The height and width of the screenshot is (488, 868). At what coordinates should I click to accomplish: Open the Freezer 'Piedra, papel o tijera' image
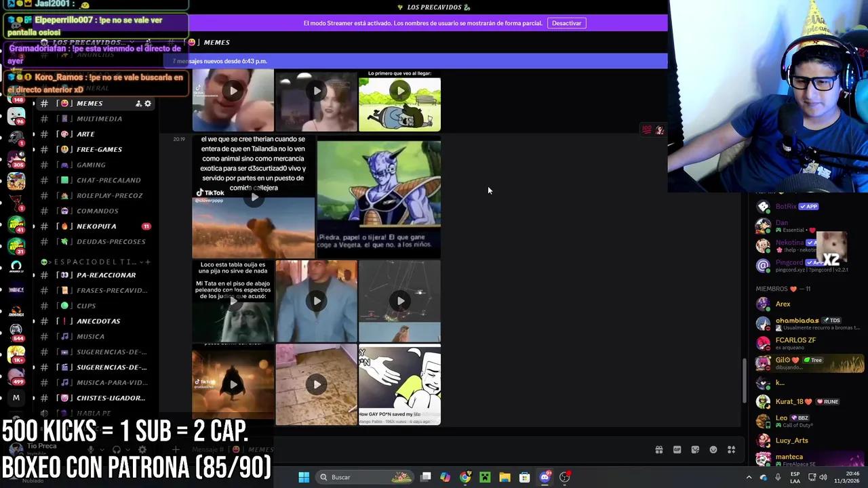pyautogui.click(x=379, y=197)
